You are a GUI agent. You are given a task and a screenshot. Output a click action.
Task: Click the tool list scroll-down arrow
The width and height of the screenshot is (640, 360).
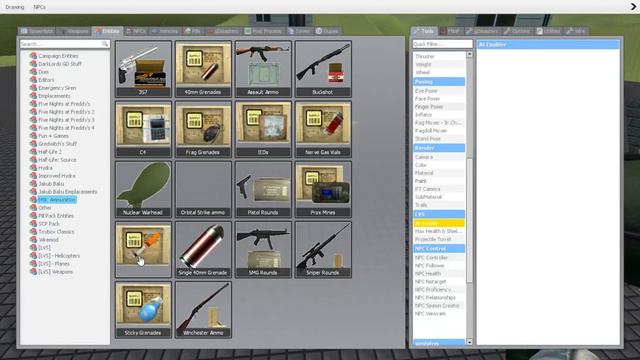coord(469,342)
